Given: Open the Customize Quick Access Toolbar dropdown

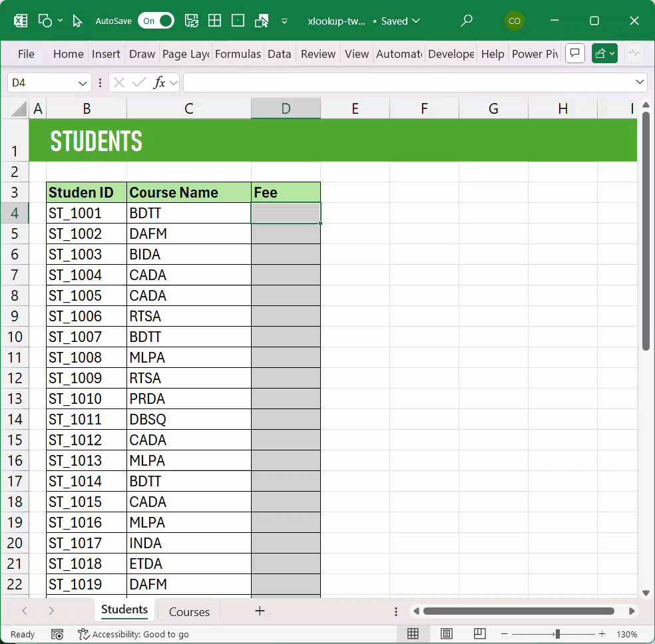Looking at the screenshot, I should tap(284, 21).
